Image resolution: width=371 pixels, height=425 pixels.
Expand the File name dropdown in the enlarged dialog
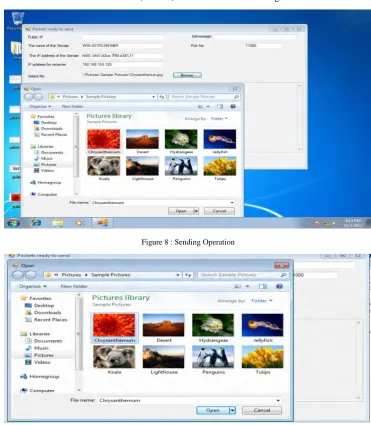(x=278, y=400)
